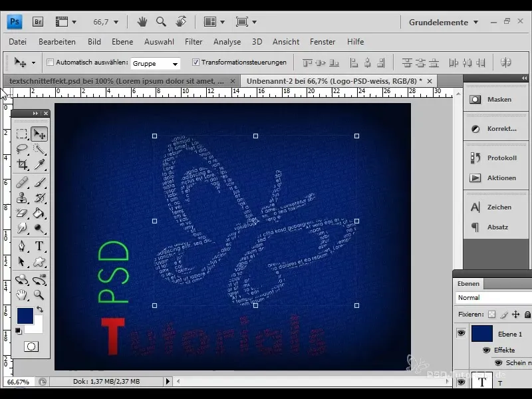This screenshot has width=532, height=399.
Task: Open the Absatz panel
Action: [x=495, y=227]
